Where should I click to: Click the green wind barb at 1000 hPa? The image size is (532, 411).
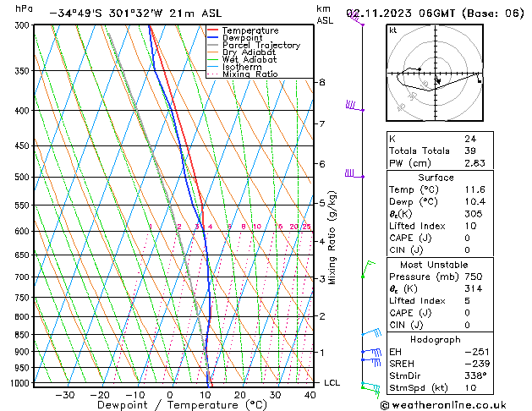[370, 387]
